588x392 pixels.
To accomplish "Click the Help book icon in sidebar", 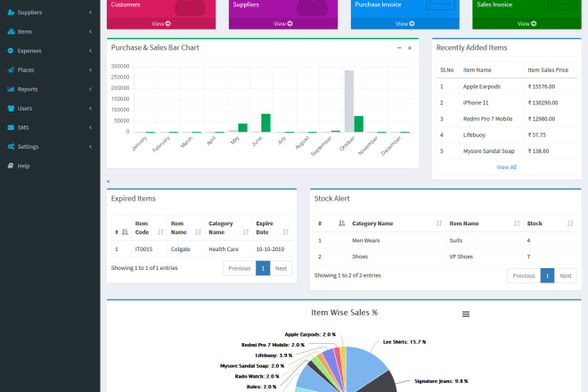I will click(11, 166).
